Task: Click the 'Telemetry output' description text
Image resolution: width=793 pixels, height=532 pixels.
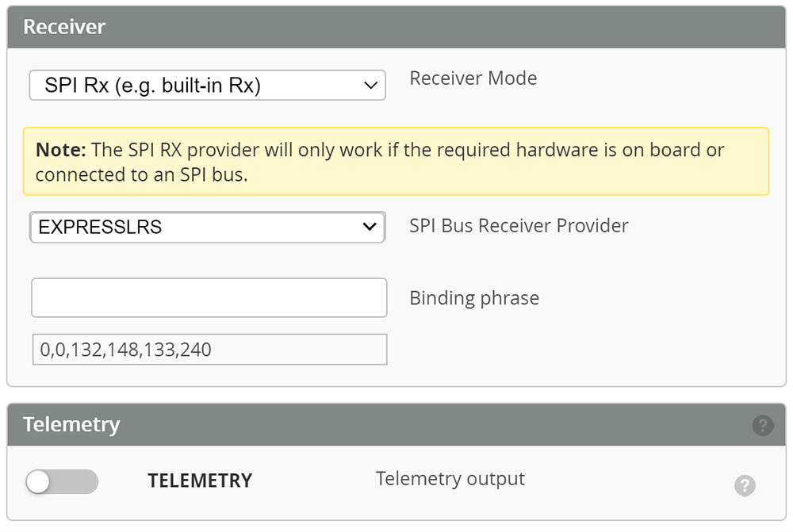Action: click(x=450, y=479)
